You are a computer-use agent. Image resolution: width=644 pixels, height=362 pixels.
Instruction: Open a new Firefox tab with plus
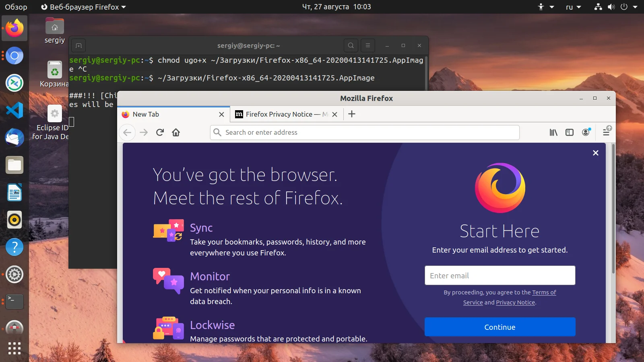point(352,114)
